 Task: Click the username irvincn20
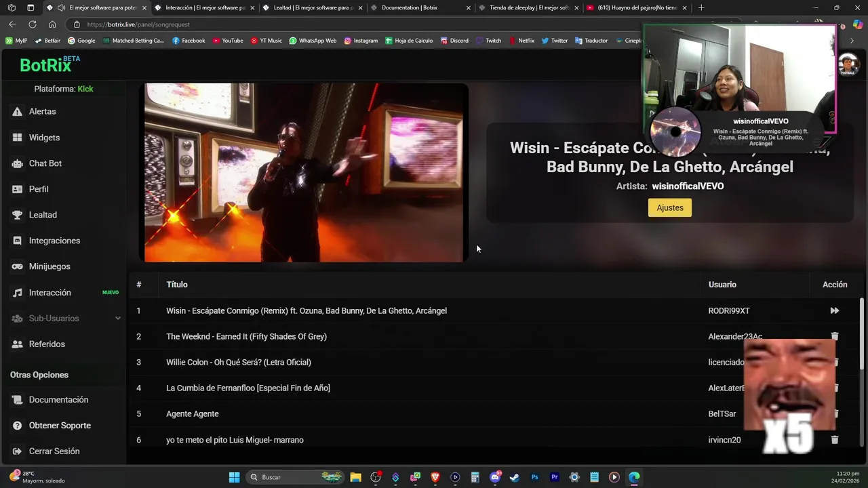[x=724, y=441]
